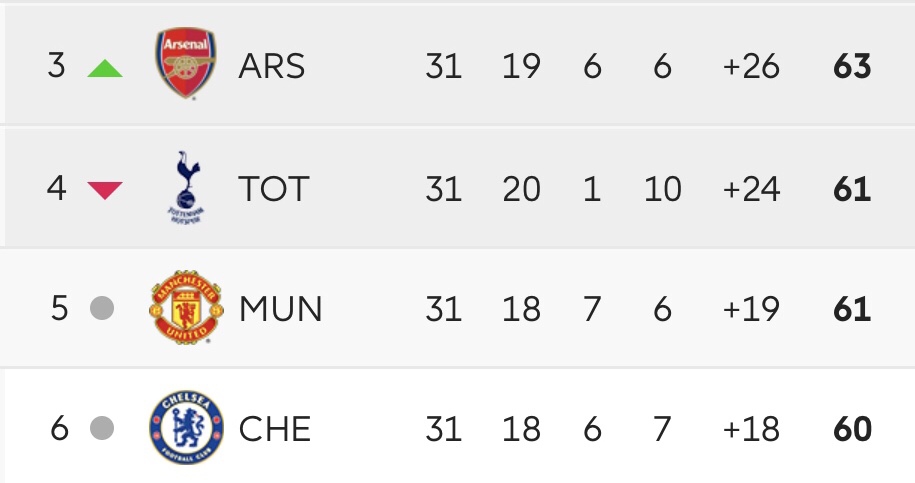
Task: Click Tottenham's 10 losses value
Action: [x=662, y=189]
